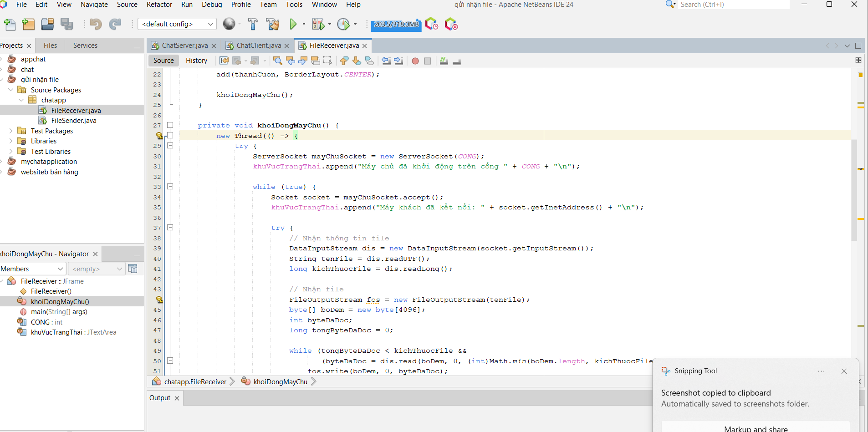Click the Clean and Build Project icon

point(273,24)
